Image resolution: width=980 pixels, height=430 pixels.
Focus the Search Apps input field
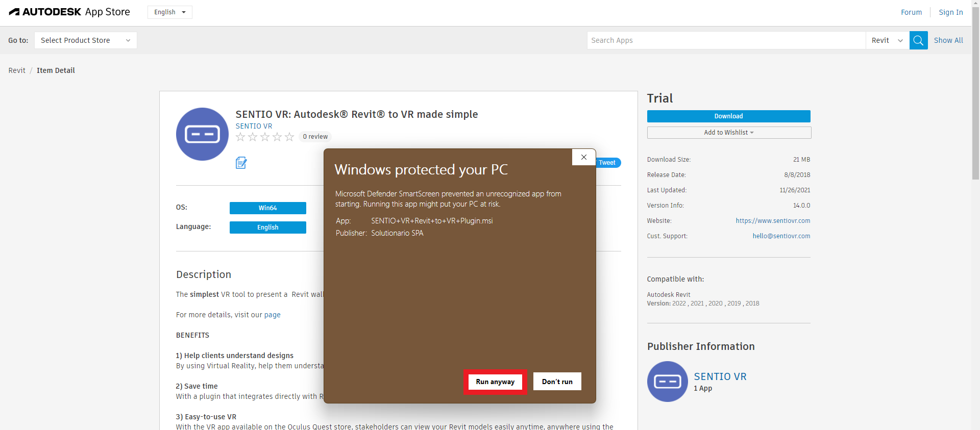click(726, 40)
